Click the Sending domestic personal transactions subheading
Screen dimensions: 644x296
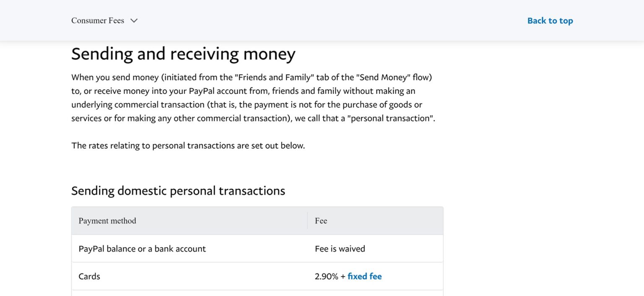pyautogui.click(x=178, y=191)
